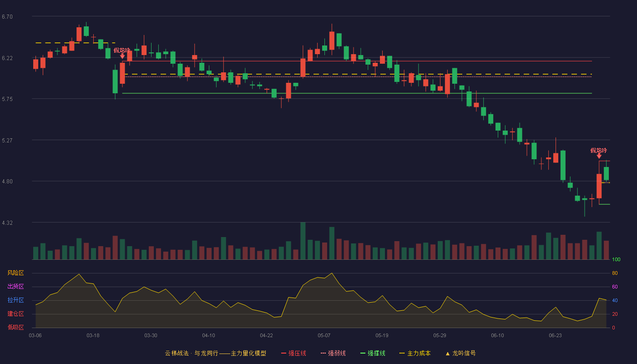Toggle the 主力成本 legend series

click(x=415, y=353)
